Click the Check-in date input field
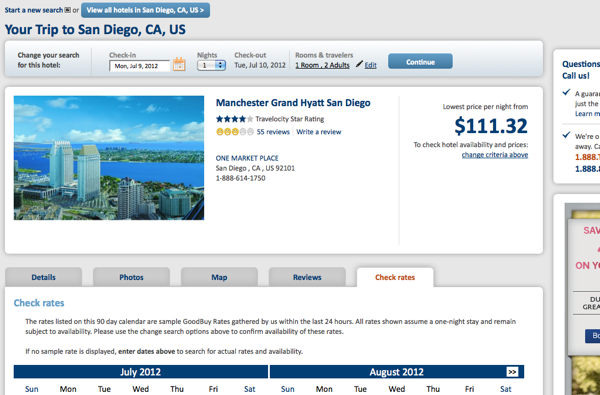600x395 pixels. tap(139, 66)
